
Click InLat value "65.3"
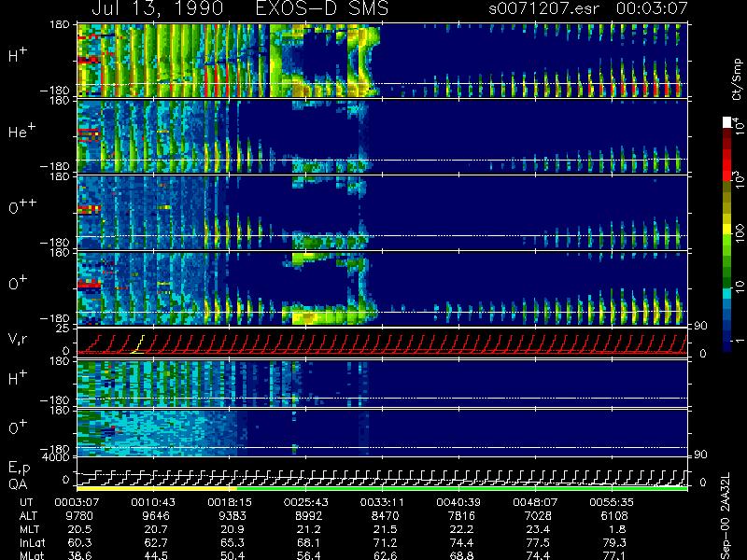click(232, 542)
